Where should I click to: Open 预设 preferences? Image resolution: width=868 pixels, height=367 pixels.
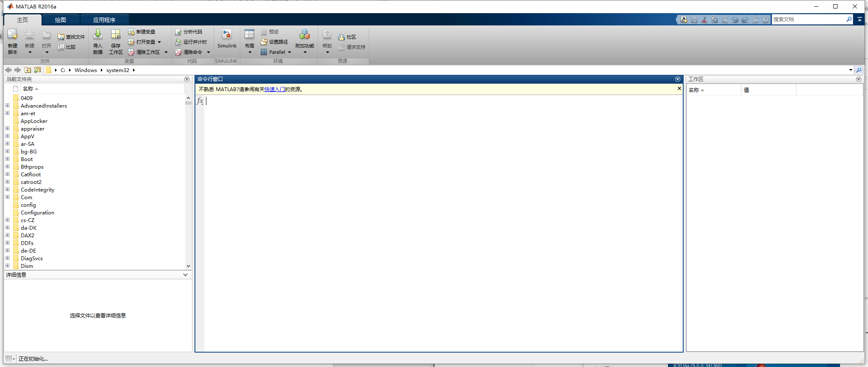coord(270,32)
